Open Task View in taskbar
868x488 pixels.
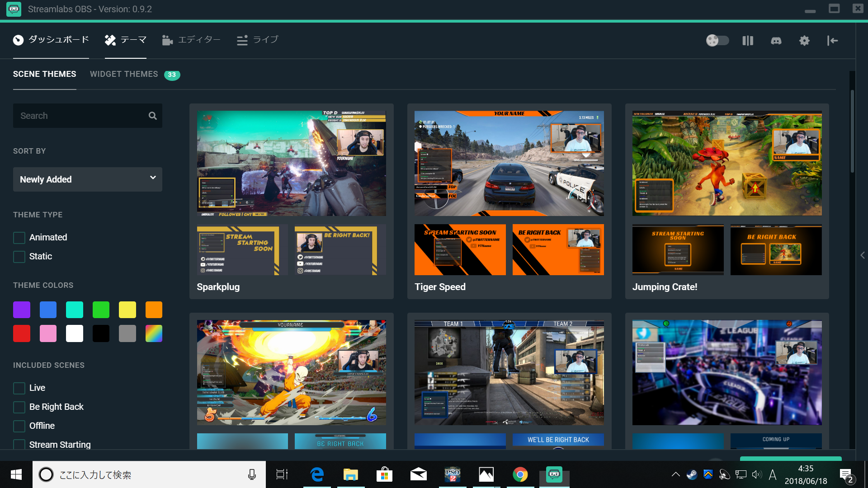click(282, 474)
